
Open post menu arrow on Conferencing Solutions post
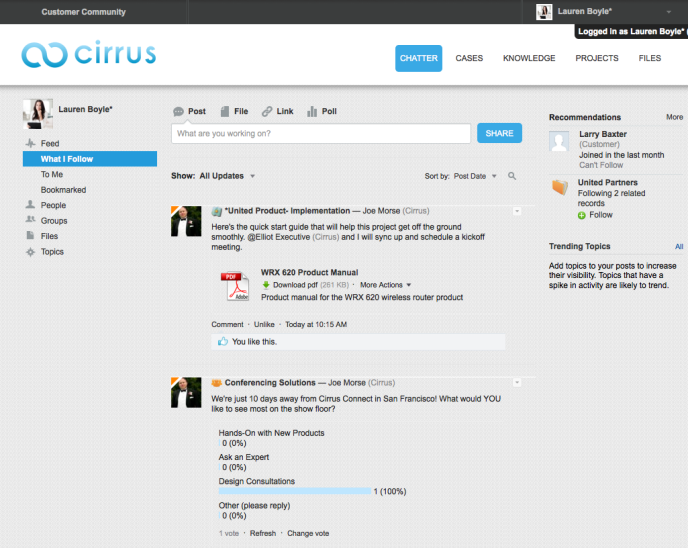tap(517, 383)
